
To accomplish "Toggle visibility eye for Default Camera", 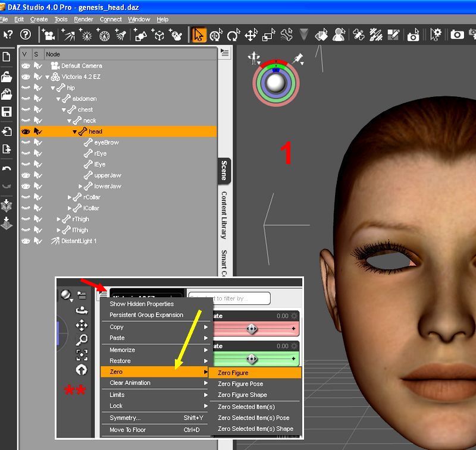I will (26, 66).
